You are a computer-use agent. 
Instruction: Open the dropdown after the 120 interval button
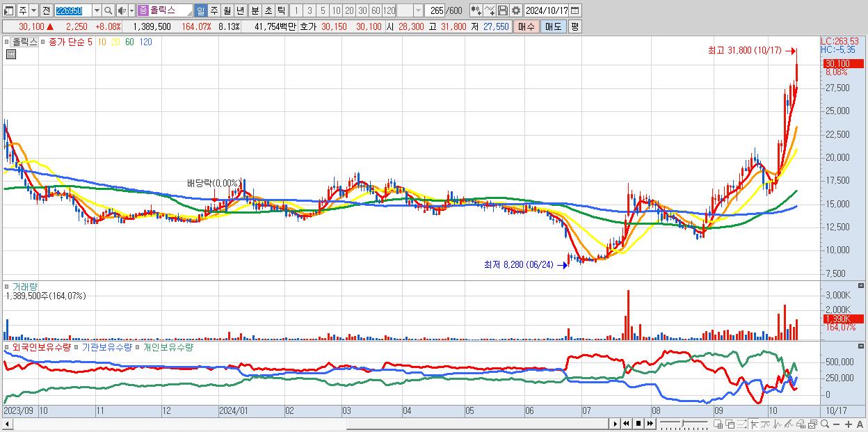pyautogui.click(x=418, y=10)
